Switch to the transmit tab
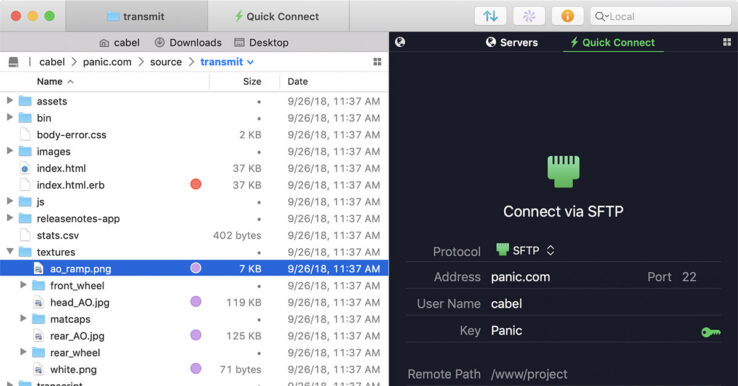738x386 pixels. 136,16
